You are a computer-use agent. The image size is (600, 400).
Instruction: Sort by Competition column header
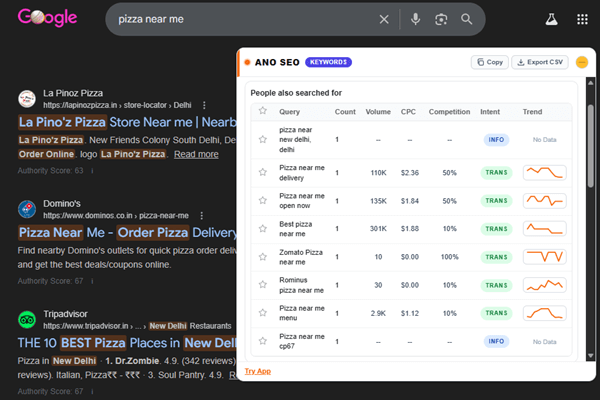tap(449, 112)
